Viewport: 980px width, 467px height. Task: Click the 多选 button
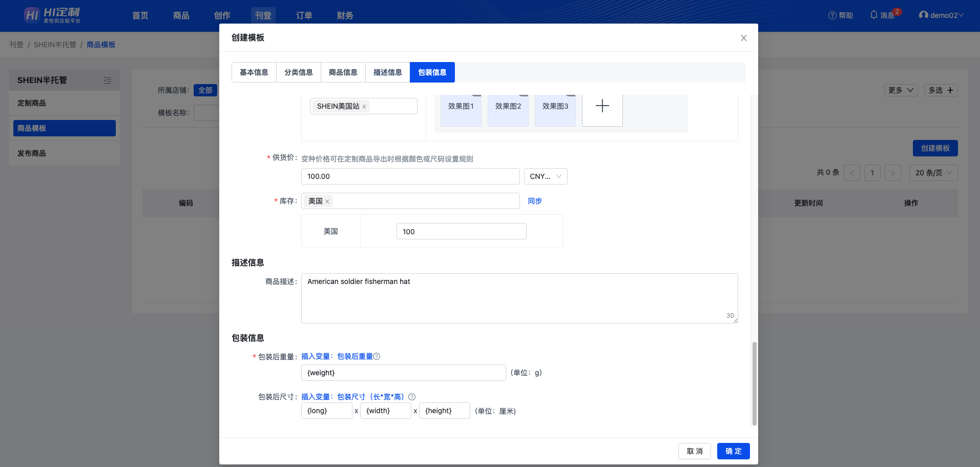pos(941,90)
